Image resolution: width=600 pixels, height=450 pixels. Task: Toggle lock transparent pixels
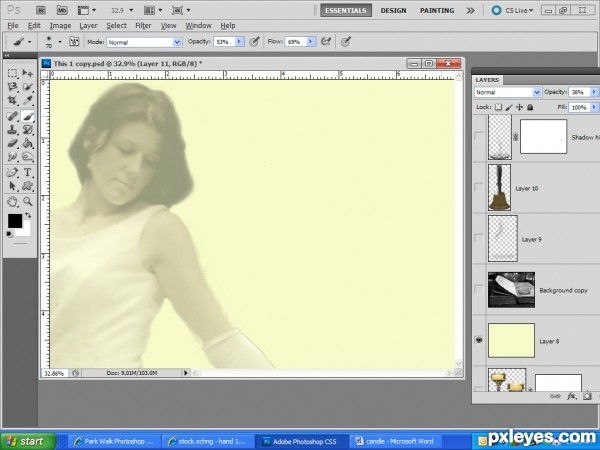pyautogui.click(x=498, y=107)
